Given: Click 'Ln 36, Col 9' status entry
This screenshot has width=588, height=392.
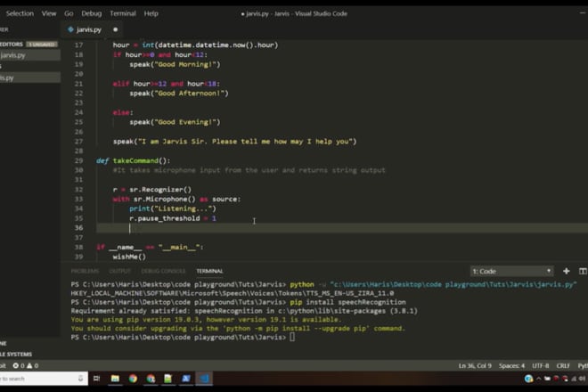Looking at the screenshot, I should tap(474, 365).
